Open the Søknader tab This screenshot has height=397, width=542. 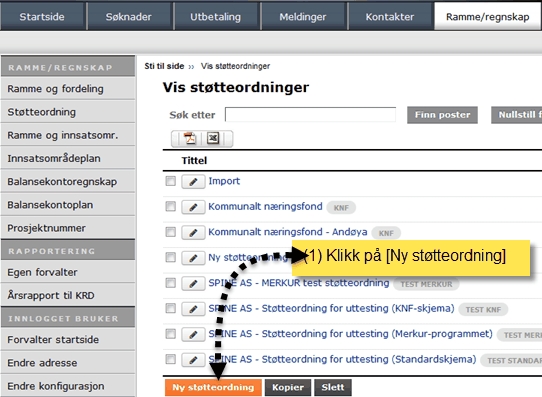click(x=129, y=17)
